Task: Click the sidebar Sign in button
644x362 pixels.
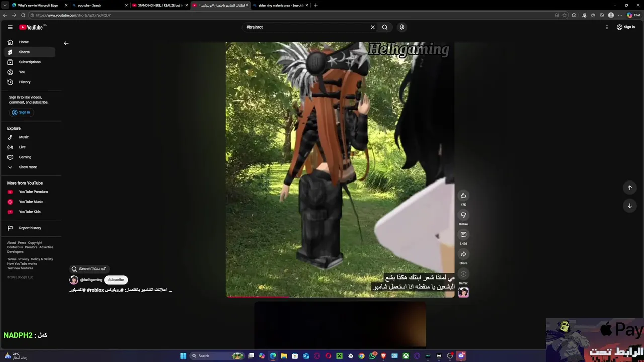Action: 21,112
